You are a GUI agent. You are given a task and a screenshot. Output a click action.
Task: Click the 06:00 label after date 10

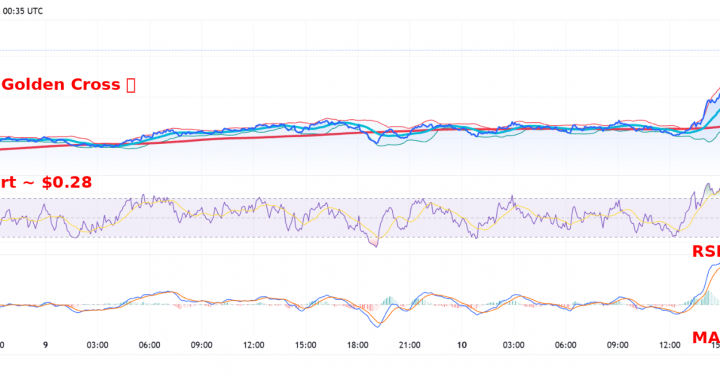pos(565,345)
